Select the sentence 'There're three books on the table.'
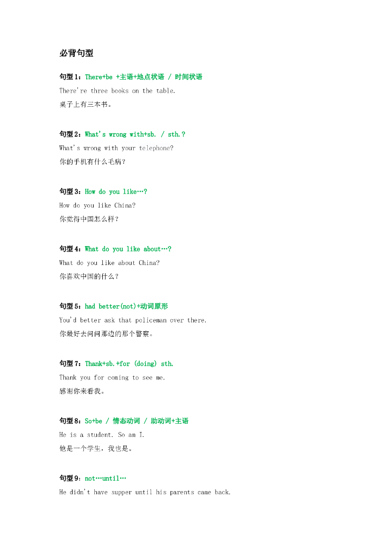 click(x=117, y=91)
